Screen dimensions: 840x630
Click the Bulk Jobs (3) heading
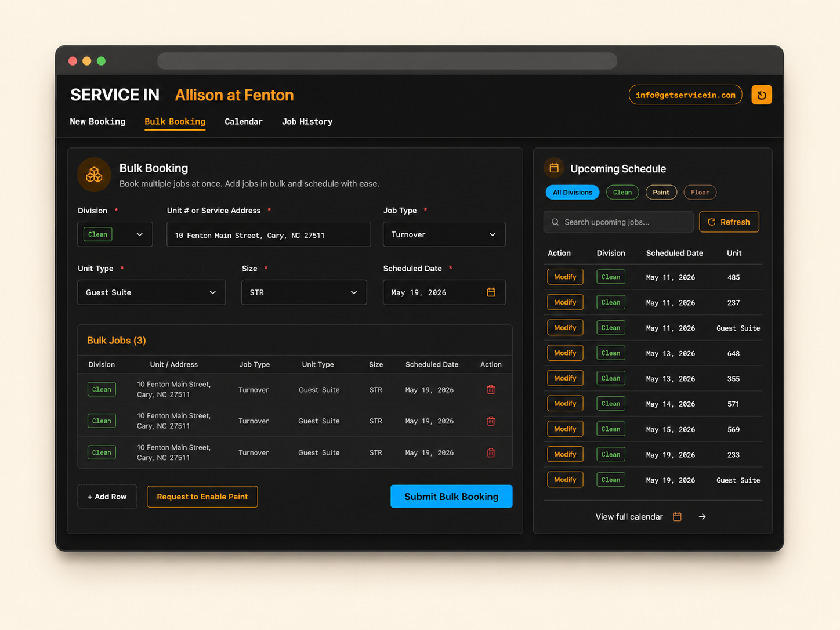[x=117, y=341]
